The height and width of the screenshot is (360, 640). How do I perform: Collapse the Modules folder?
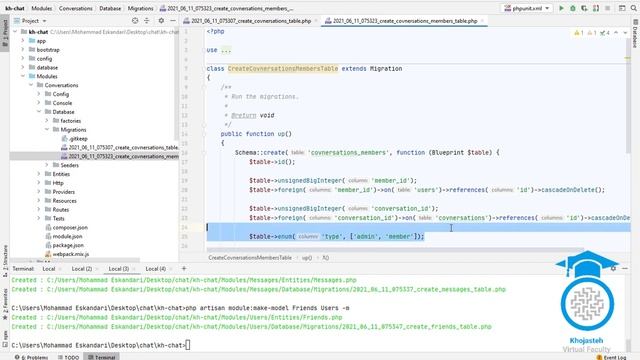point(23,76)
